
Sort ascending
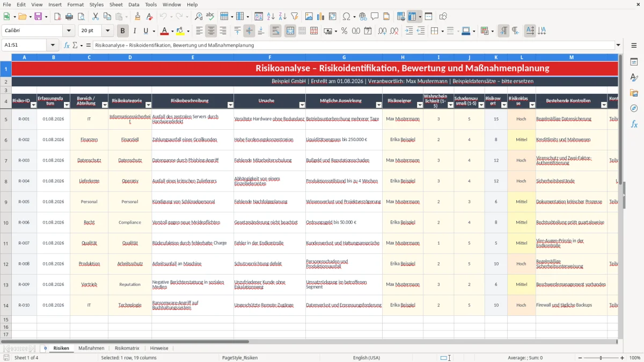(x=271, y=17)
